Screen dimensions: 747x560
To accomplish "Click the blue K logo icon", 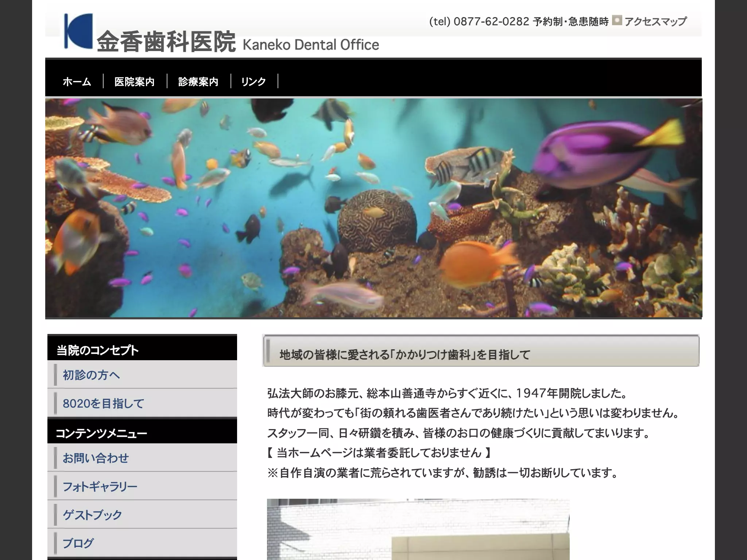I will tap(78, 31).
